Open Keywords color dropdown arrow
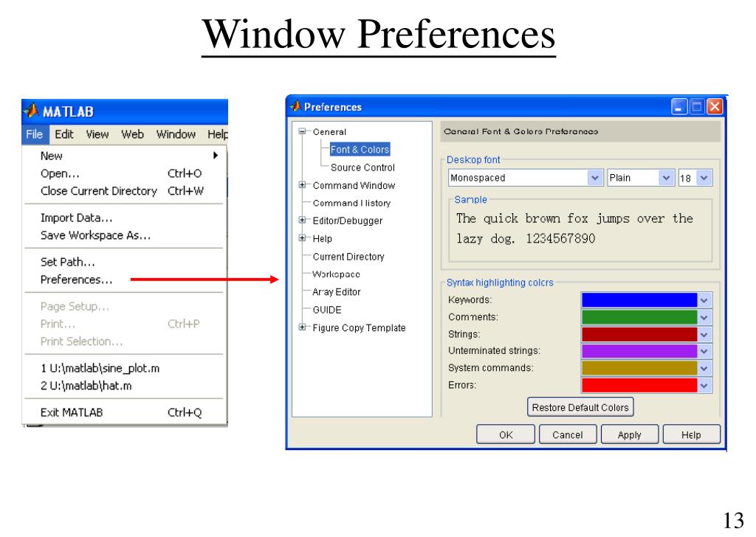This screenshot has width=756, height=537. 704,300
